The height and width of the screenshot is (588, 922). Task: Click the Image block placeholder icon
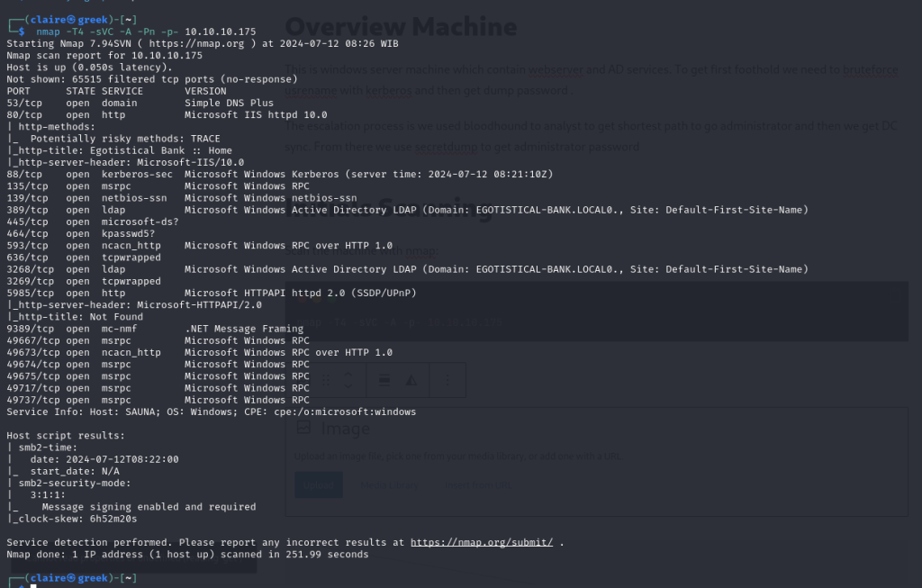point(303,428)
